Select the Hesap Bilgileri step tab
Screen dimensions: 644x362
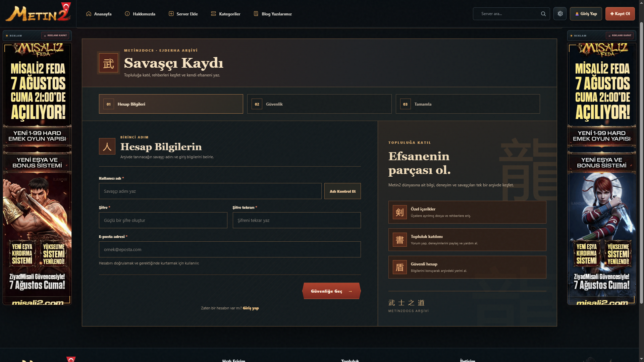[x=171, y=104]
